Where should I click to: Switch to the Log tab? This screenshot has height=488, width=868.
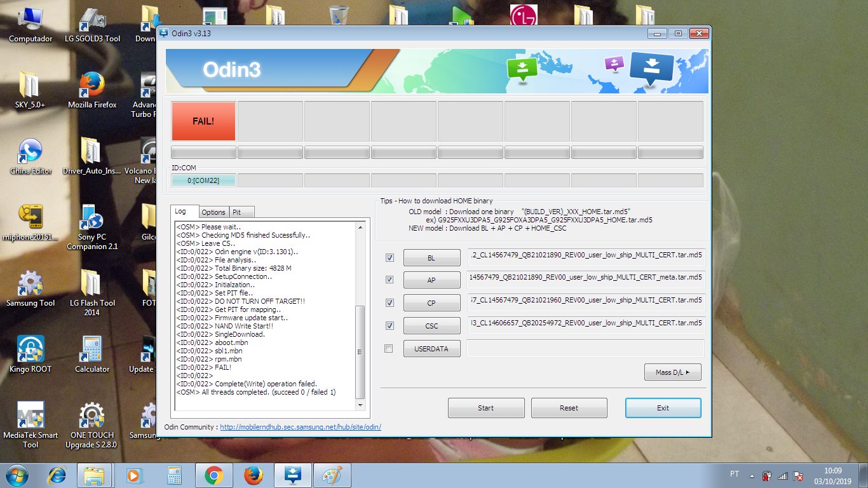(185, 212)
